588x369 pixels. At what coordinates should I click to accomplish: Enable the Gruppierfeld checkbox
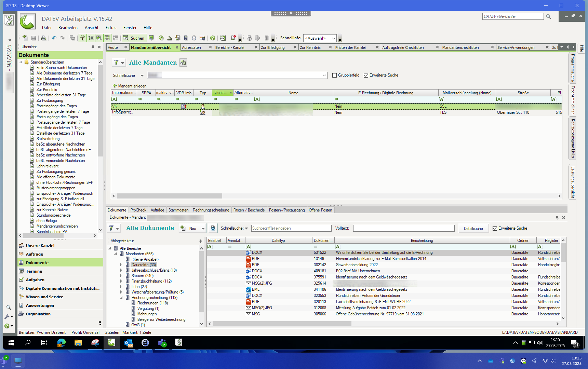coord(334,76)
